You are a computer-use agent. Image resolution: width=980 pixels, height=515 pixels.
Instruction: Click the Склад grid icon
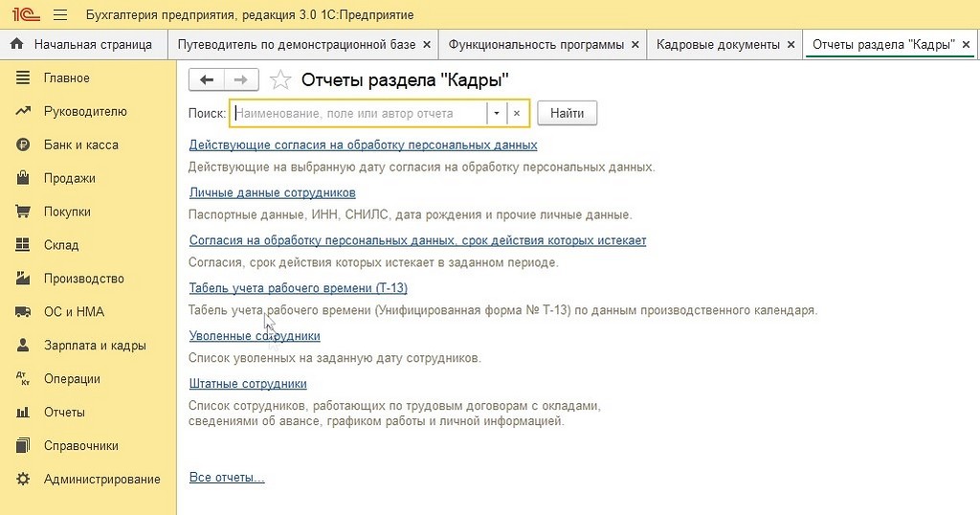23,245
